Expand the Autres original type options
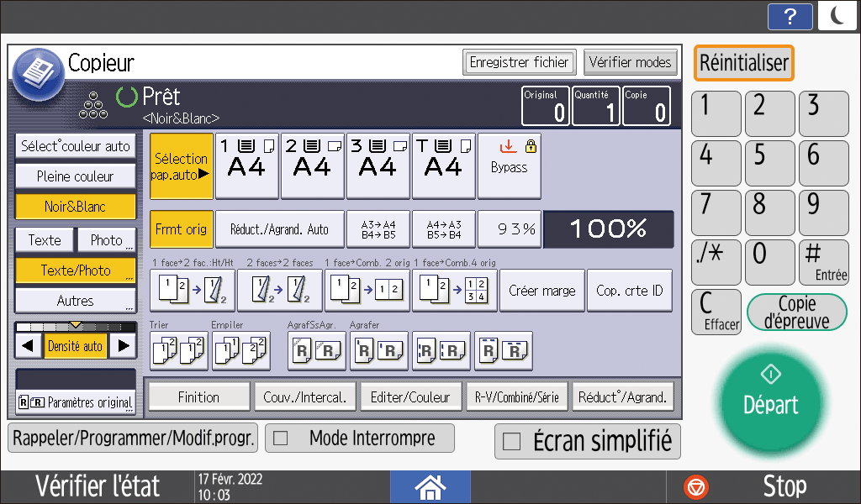Screen dimensions: 861x504 click(x=75, y=300)
